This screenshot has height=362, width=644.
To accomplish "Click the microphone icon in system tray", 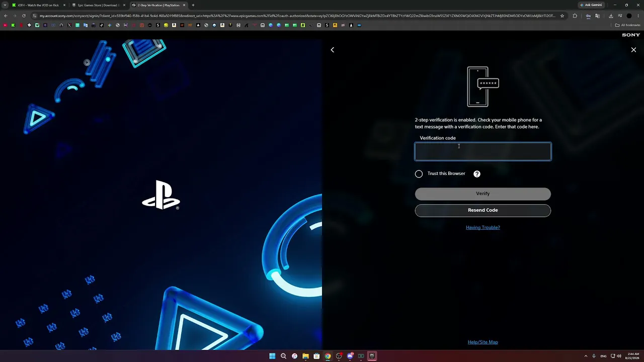I will 594,356.
